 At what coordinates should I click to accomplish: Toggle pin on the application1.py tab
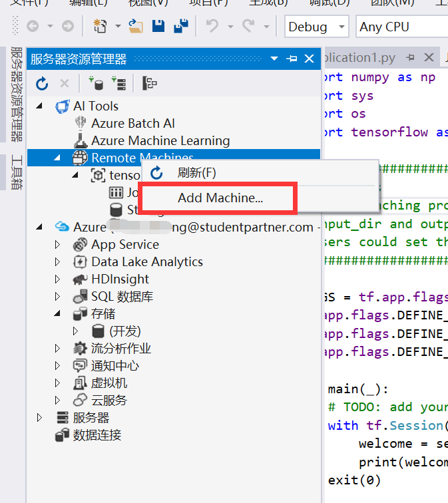pyautogui.click(x=410, y=58)
